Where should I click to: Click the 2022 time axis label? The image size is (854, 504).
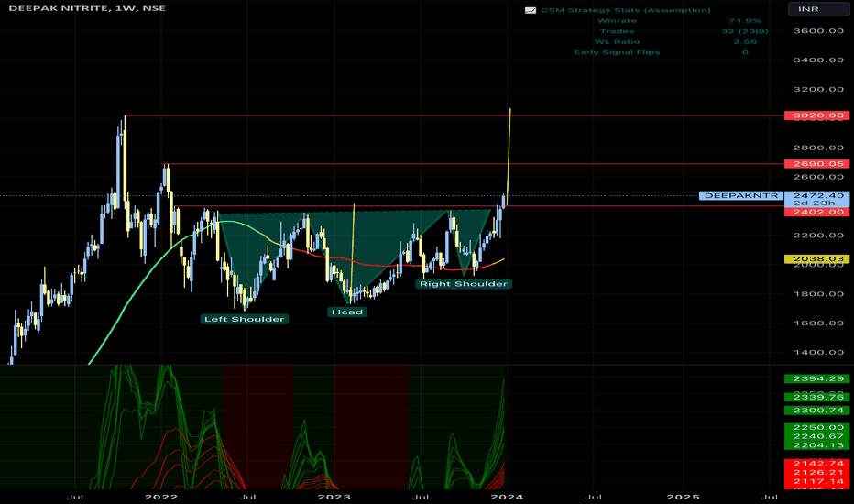coord(161,497)
